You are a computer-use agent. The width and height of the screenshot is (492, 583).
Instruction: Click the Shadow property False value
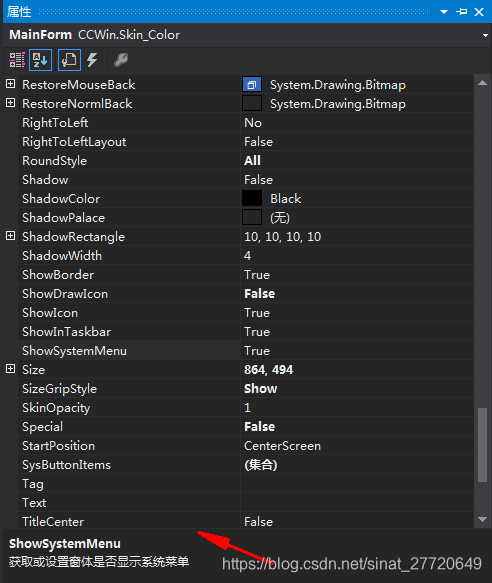258,180
